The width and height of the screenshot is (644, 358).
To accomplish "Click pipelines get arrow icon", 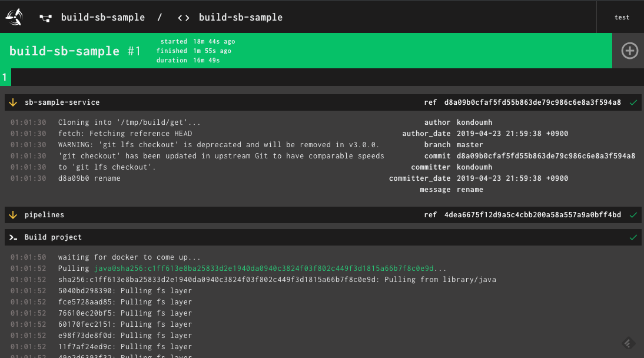I will click(x=13, y=215).
